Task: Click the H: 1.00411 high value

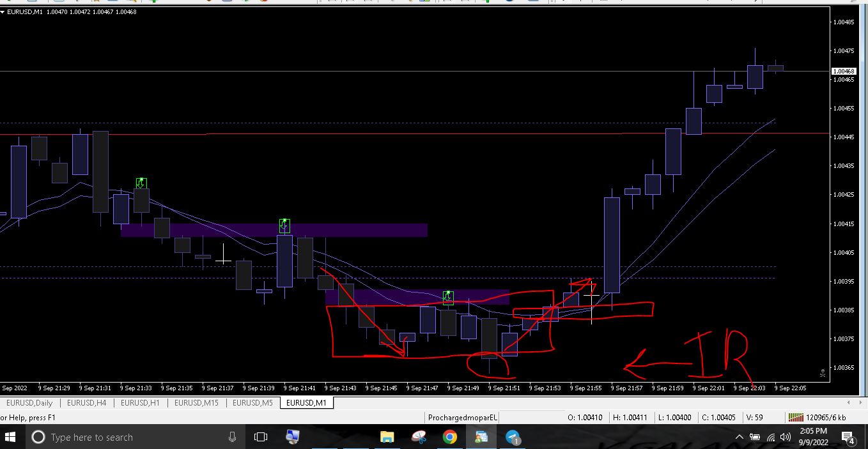Action: coord(630,418)
